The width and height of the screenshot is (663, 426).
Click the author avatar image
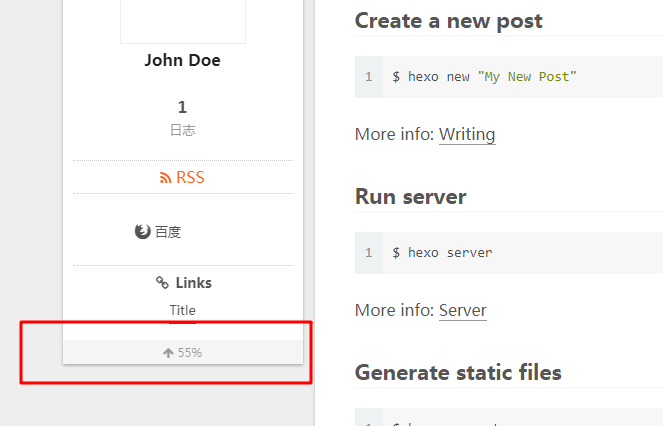click(x=183, y=21)
